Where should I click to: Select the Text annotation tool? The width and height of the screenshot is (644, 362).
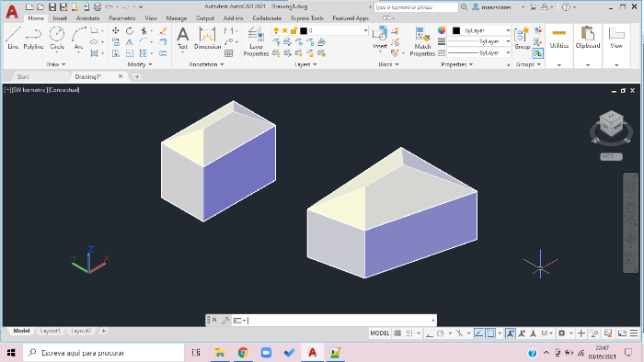click(x=183, y=38)
